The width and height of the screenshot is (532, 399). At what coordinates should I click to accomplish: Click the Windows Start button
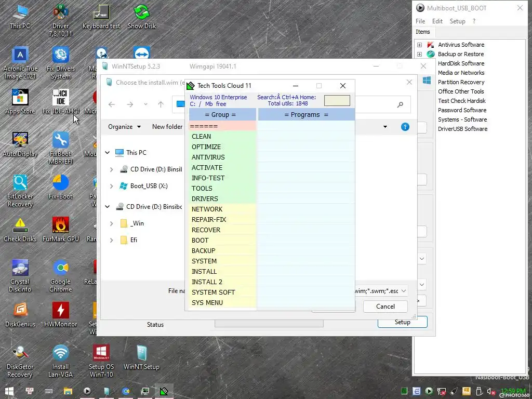click(x=9, y=391)
